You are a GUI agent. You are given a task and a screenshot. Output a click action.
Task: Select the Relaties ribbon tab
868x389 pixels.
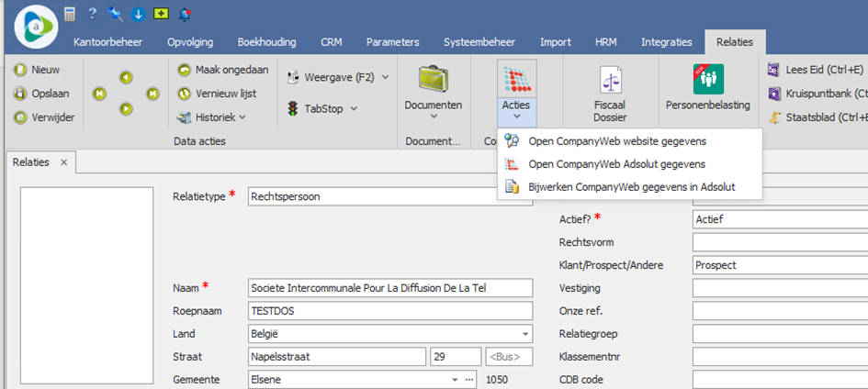[x=735, y=42]
